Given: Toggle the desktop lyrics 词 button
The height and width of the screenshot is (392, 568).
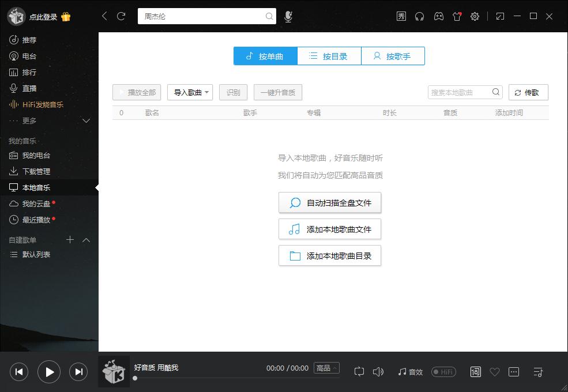Looking at the screenshot, I should click(476, 372).
